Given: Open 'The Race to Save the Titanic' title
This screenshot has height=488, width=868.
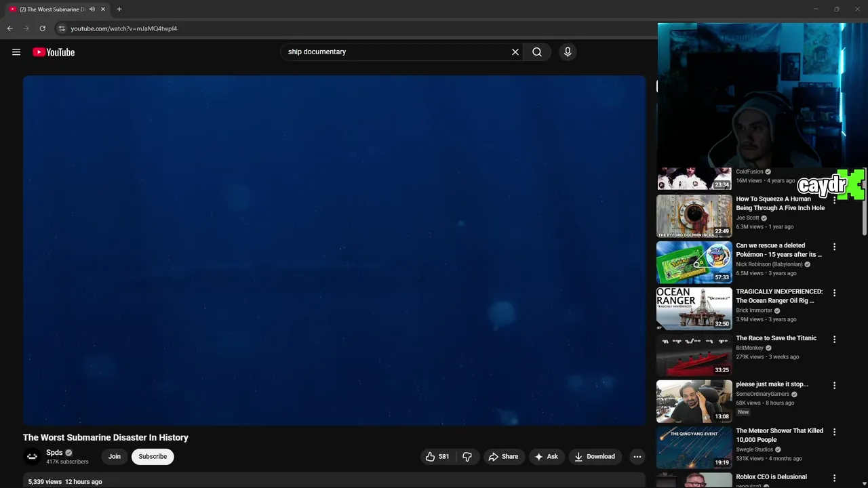Looking at the screenshot, I should click(x=776, y=338).
